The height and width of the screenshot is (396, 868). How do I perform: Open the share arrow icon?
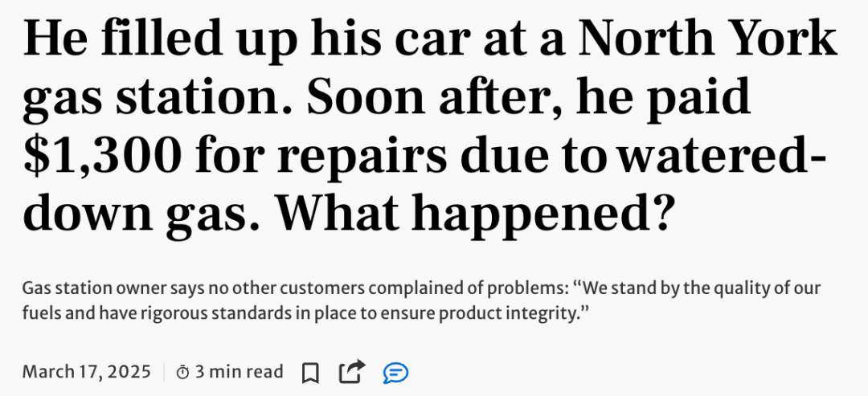click(352, 371)
